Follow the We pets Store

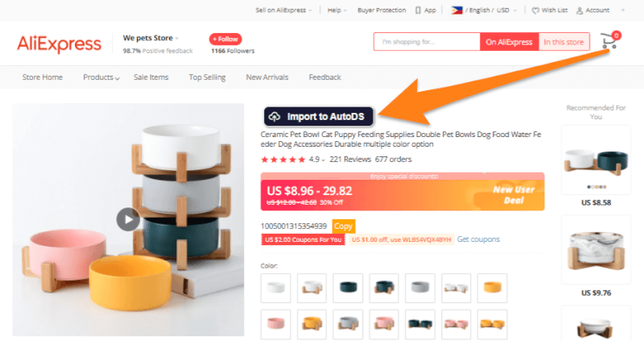click(x=225, y=39)
